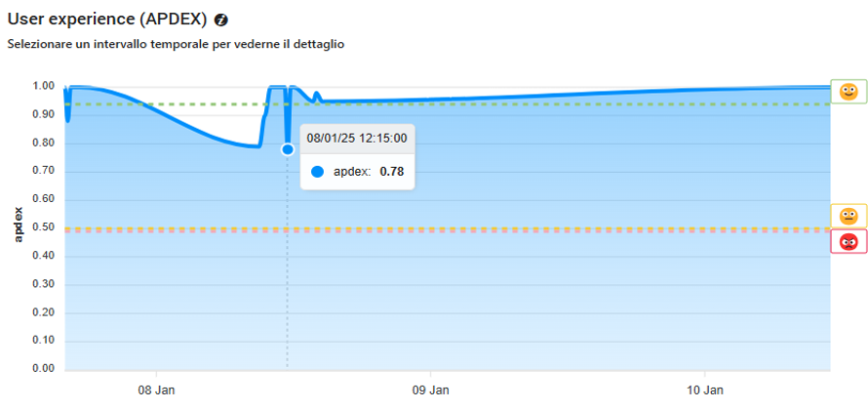Click the red angry face threshold icon
Image resolution: width=868 pixels, height=410 pixels.
848,241
